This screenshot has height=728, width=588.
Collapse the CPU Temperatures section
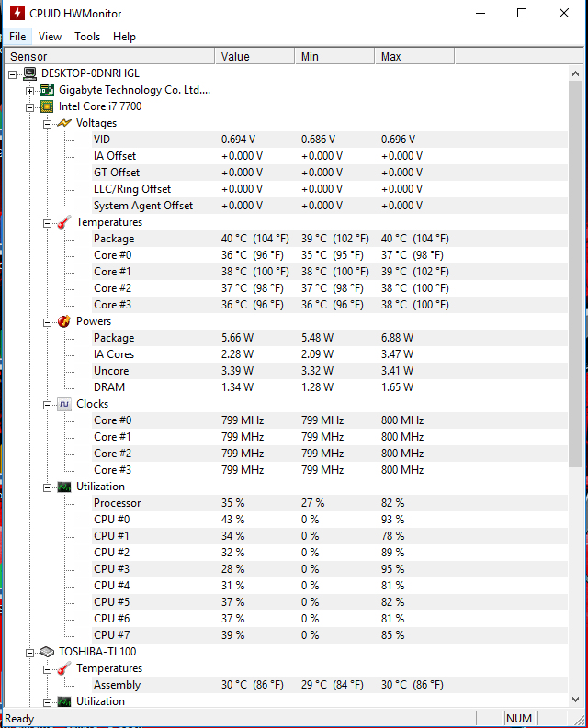(47, 223)
